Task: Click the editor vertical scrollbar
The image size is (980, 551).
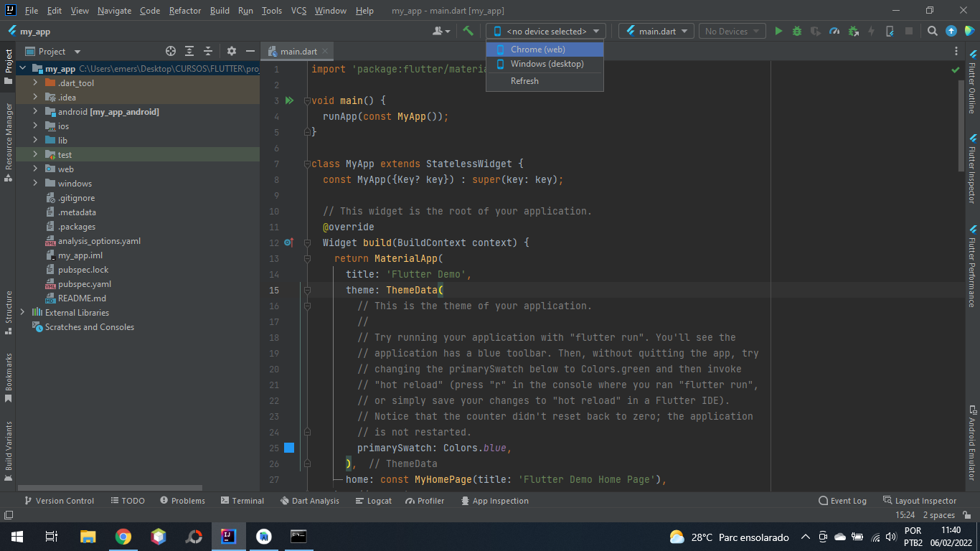Action: click(961, 126)
